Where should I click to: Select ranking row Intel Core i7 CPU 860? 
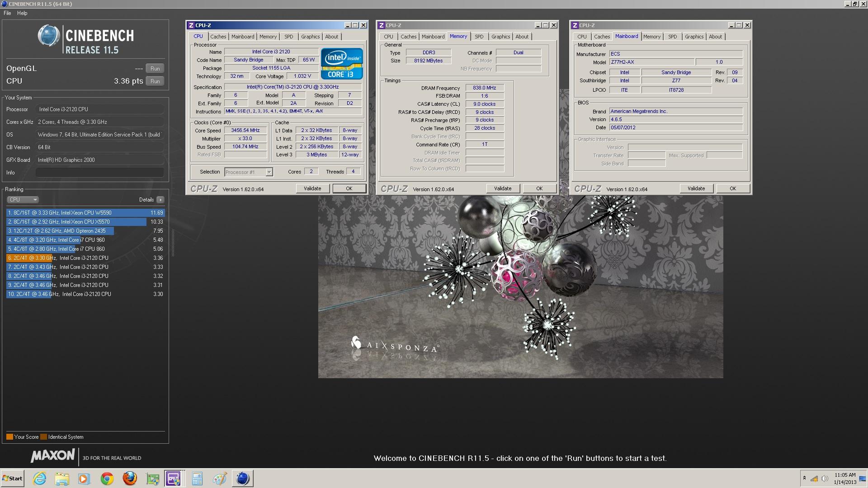85,249
